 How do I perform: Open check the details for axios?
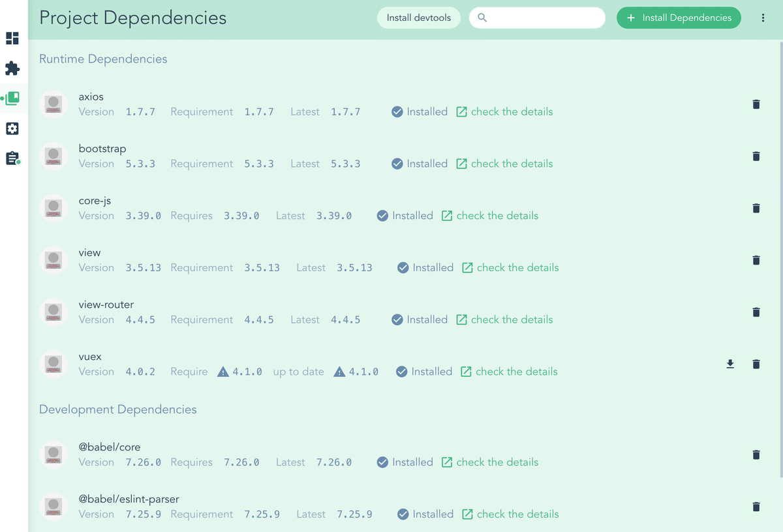pos(504,112)
